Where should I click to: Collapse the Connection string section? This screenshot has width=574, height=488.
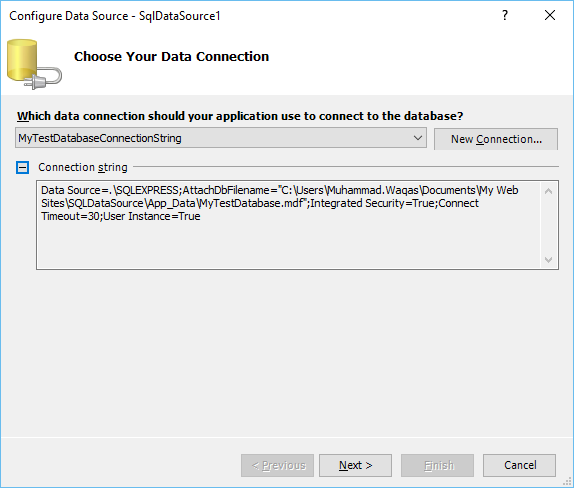point(22,168)
